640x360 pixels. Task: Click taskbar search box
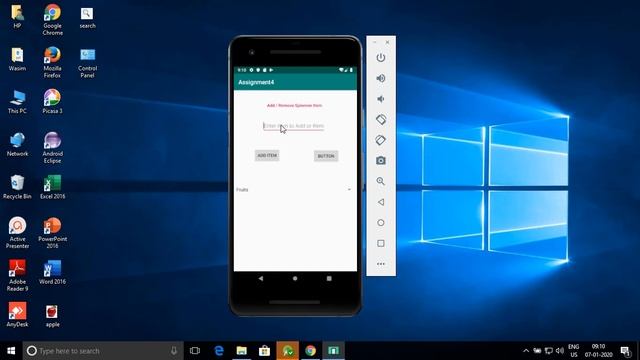(103, 351)
